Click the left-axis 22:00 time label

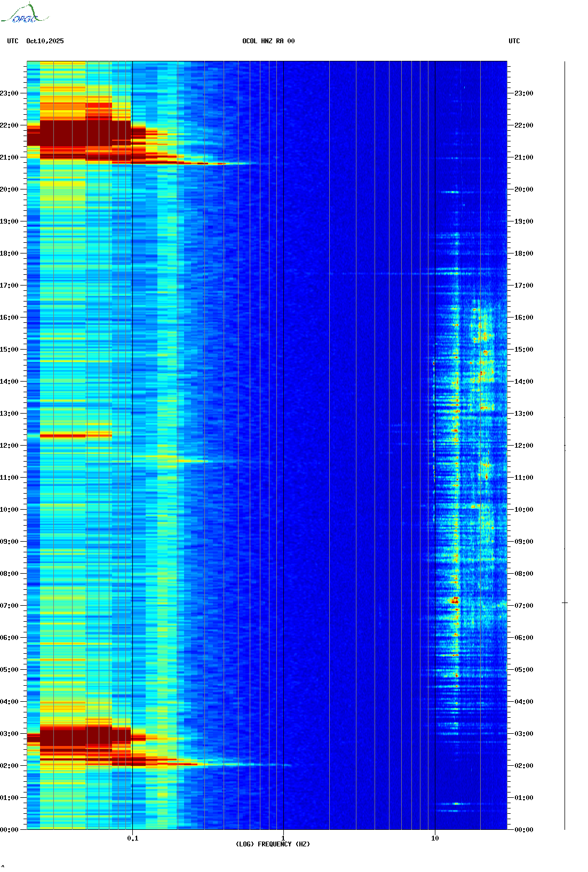point(9,125)
